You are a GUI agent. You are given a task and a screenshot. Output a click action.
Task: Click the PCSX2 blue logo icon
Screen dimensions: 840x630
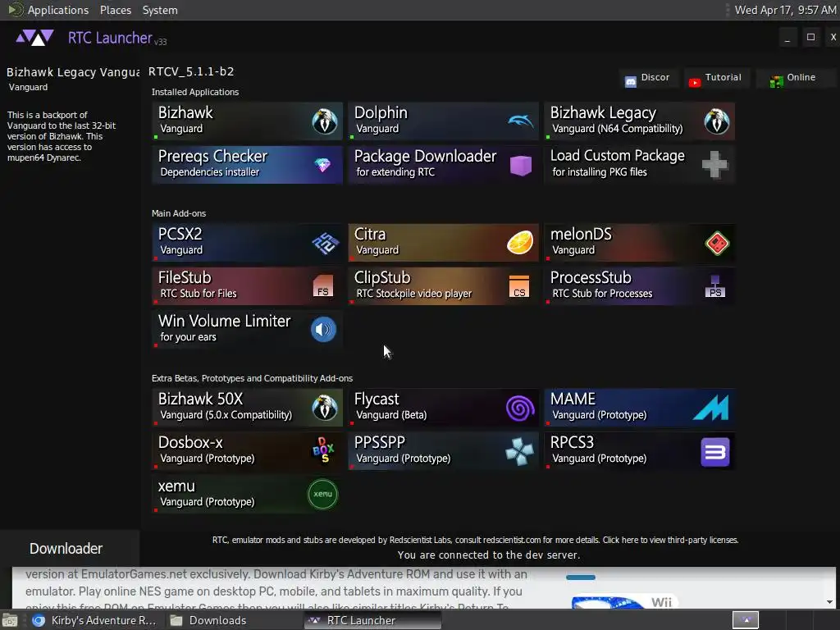(325, 243)
